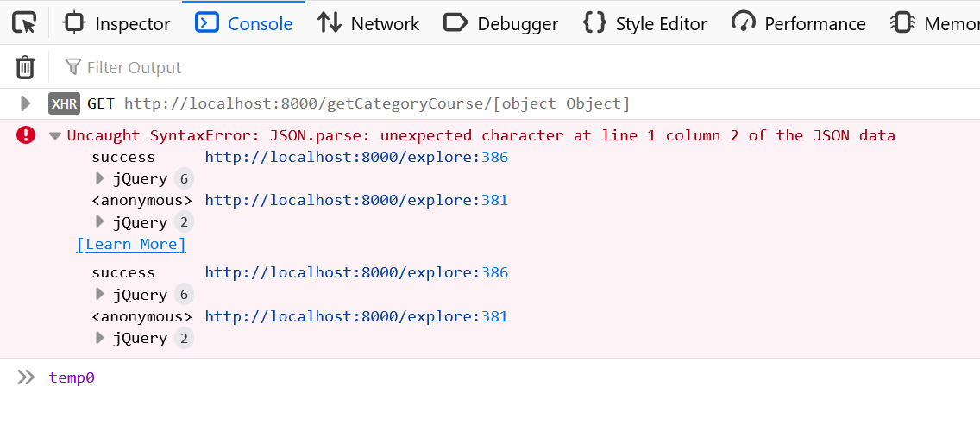Expand the XHR GET request row
The height and width of the screenshot is (424, 980).
[x=26, y=104]
